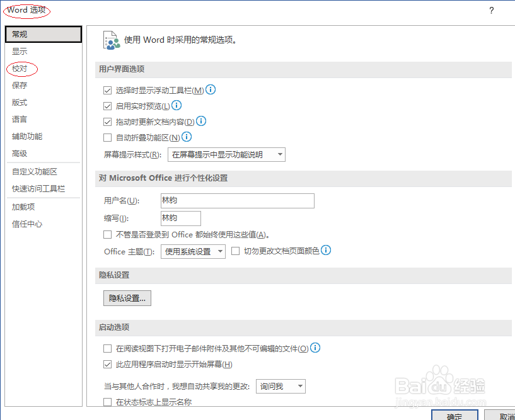Click the 确定 button
The image size is (515, 420).
[x=454, y=416]
